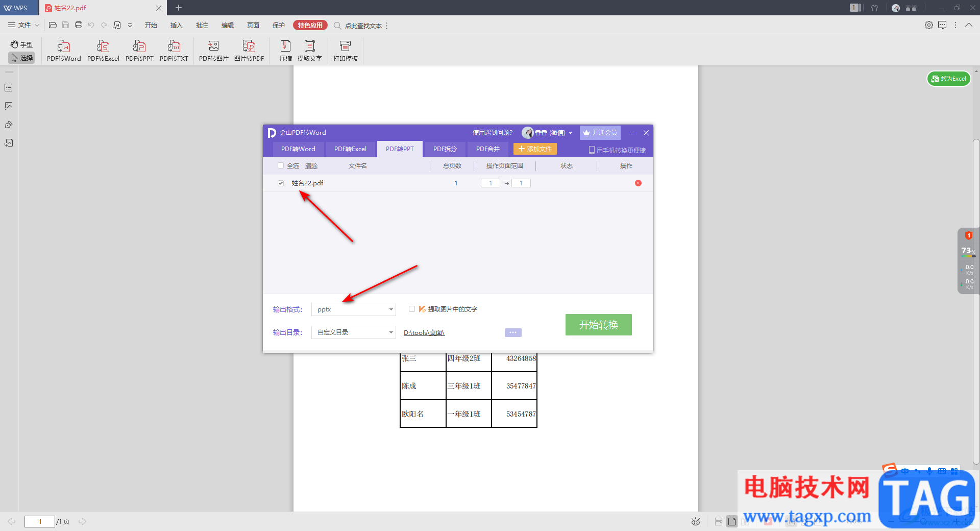980x531 pixels.
Task: Uncheck the 姓名22.pdf file checkbox
Action: click(281, 183)
